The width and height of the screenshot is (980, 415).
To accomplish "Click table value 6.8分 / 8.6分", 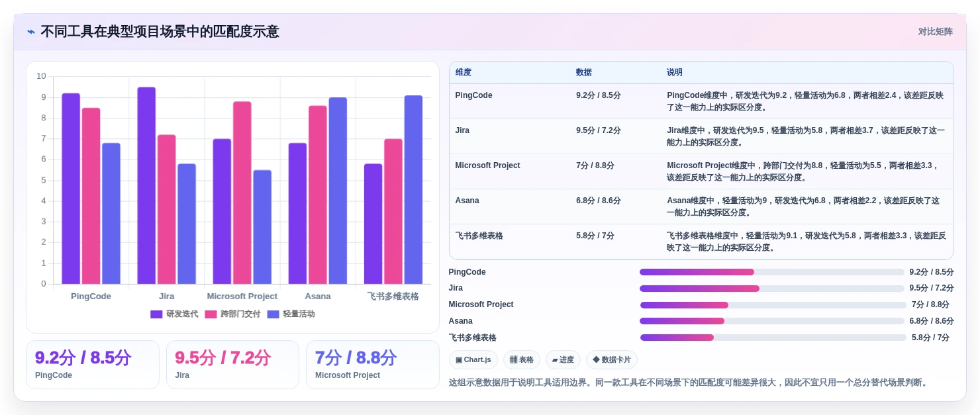I will (x=599, y=201).
